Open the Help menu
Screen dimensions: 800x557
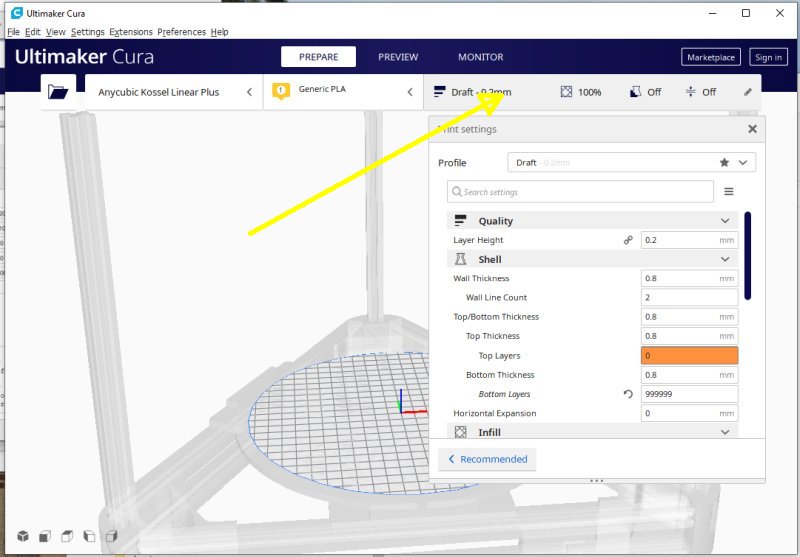(x=219, y=32)
